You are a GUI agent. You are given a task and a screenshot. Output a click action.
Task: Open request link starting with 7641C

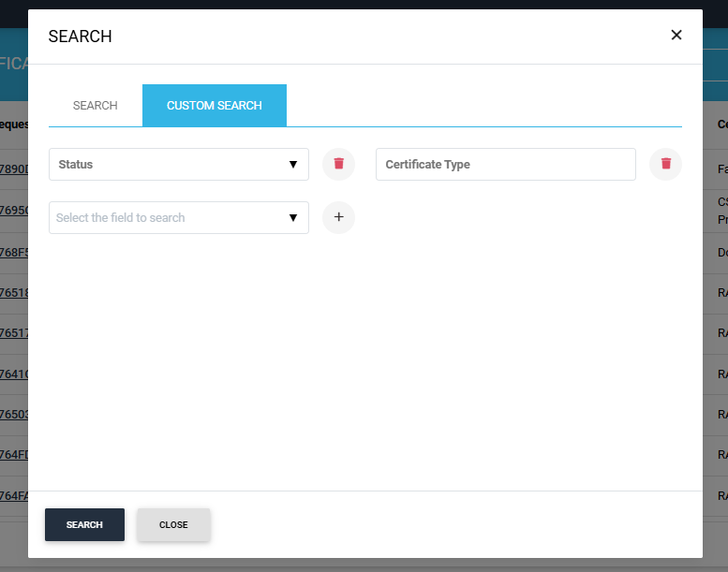point(14,374)
